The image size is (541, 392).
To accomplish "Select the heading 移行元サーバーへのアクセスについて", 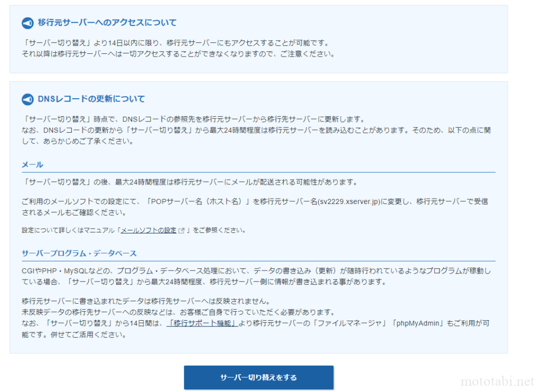I will pyautogui.click(x=107, y=23).
